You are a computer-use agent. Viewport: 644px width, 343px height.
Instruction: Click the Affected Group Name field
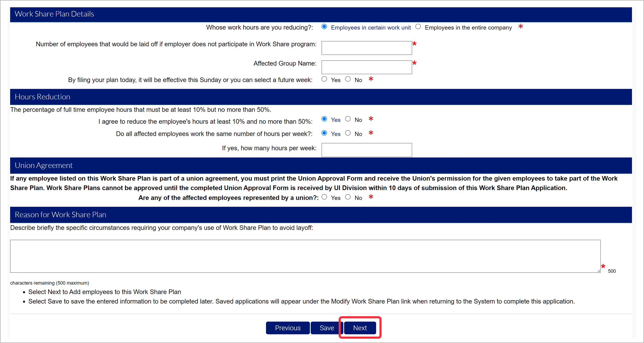(367, 67)
